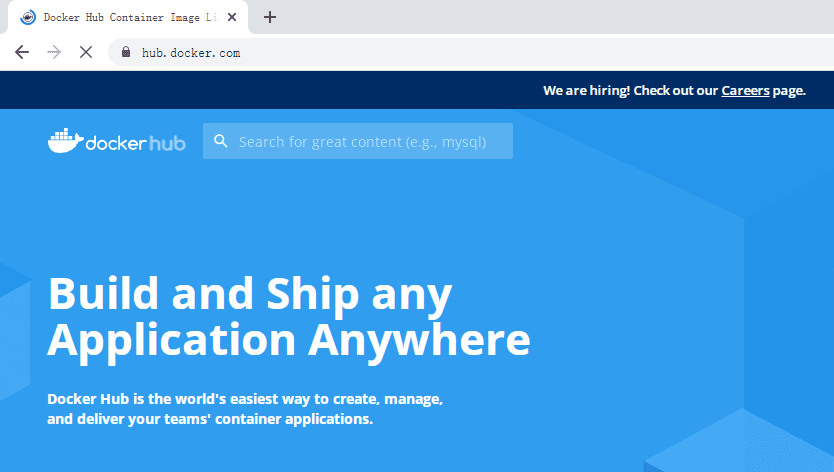The image size is (834, 472).
Task: Click the forward navigation arrow
Action: click(54, 52)
